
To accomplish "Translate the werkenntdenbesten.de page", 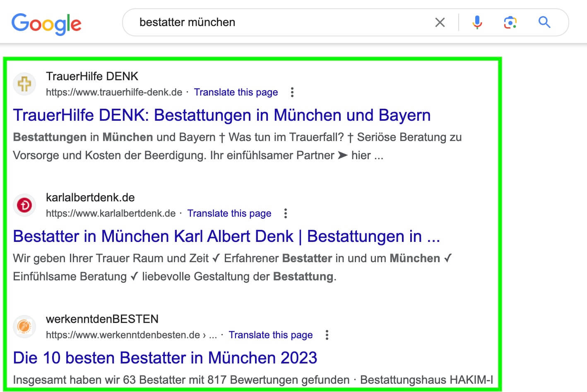I will point(271,335).
